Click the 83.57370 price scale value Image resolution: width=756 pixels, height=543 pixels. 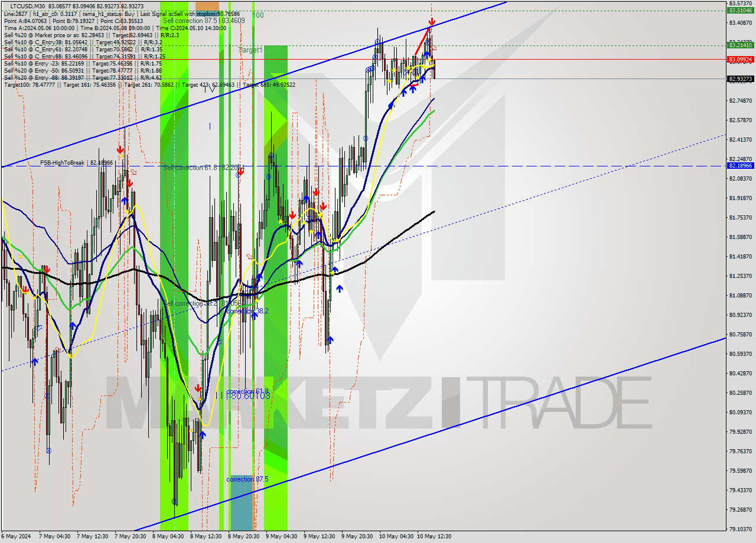pyautogui.click(x=741, y=4)
